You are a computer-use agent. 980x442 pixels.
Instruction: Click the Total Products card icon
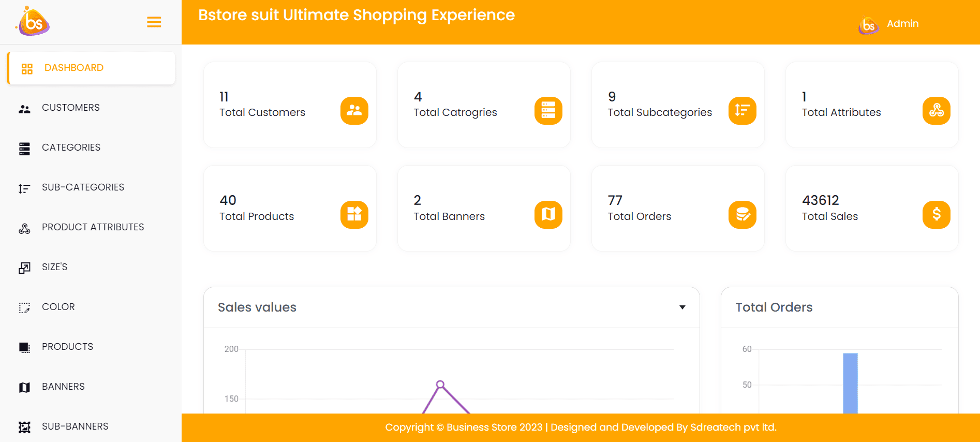(x=354, y=214)
